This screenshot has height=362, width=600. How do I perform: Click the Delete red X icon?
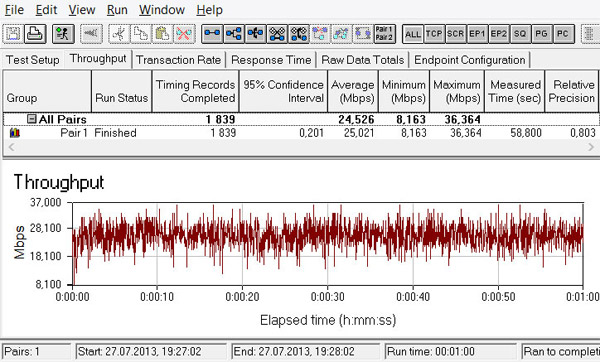[184, 34]
